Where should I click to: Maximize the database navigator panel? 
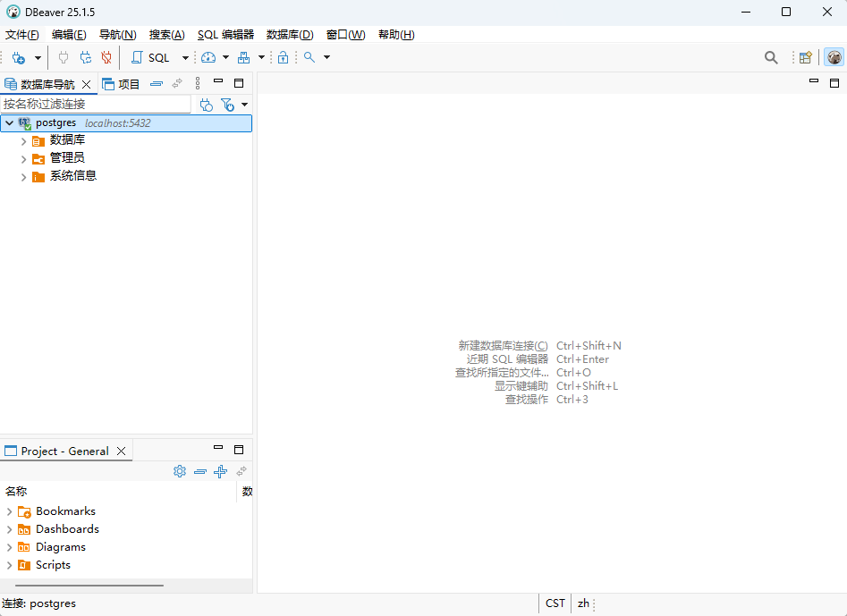[239, 83]
